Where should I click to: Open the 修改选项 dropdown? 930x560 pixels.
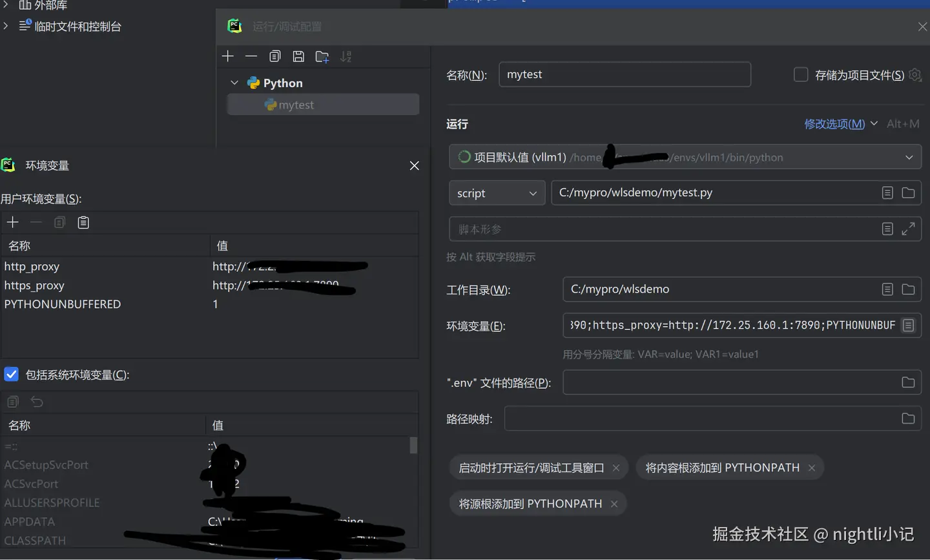(835, 123)
